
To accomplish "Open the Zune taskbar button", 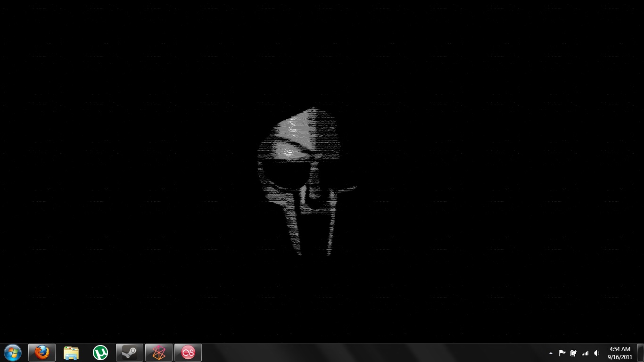I will [x=159, y=353].
